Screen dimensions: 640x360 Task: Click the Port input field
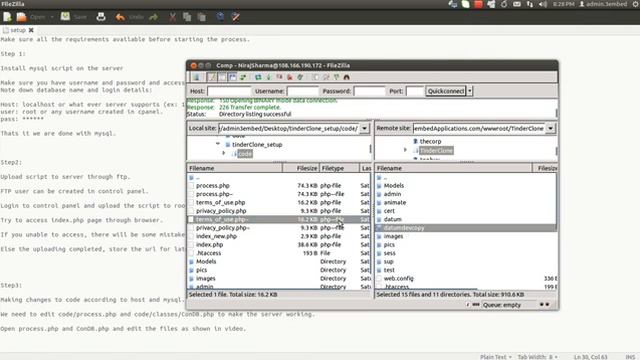pos(415,91)
